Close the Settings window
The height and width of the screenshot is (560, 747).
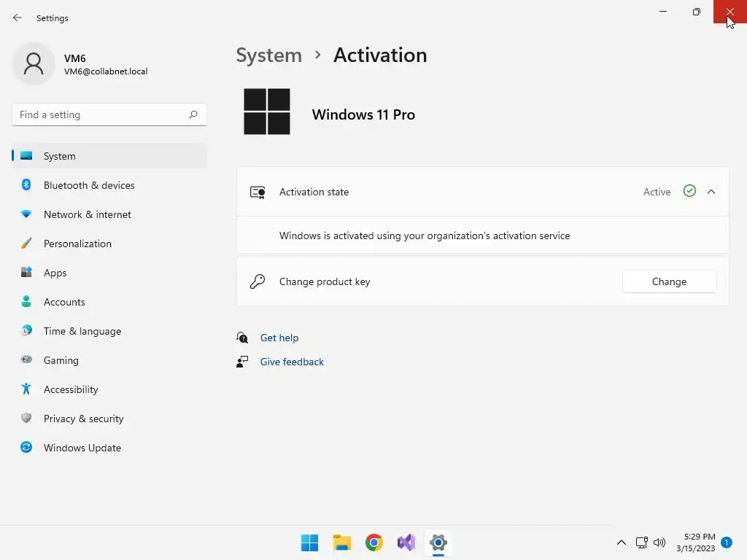coord(729,12)
